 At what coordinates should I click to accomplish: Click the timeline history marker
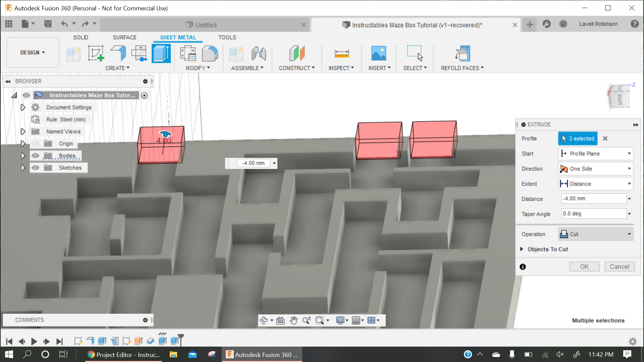(181, 339)
